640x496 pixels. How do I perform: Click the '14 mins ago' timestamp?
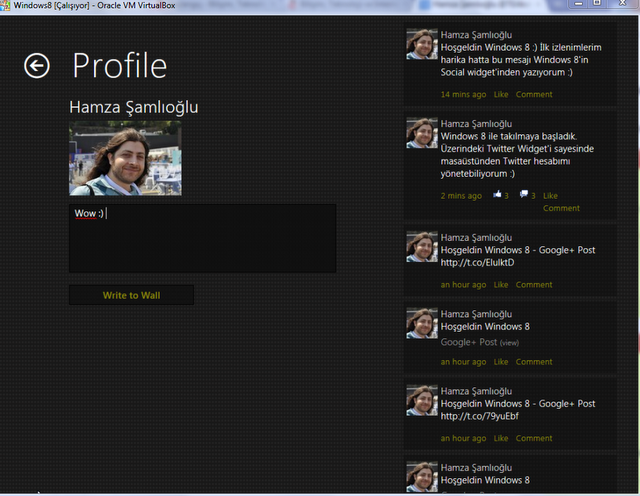pos(463,94)
